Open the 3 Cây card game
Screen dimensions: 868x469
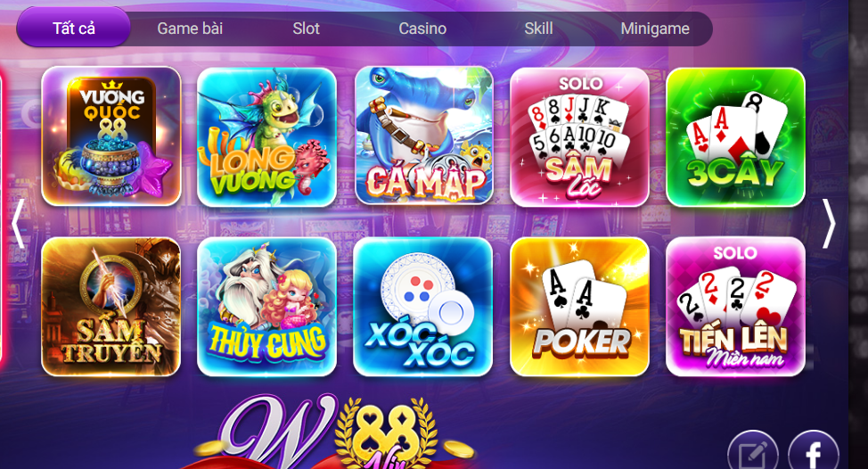tap(735, 137)
